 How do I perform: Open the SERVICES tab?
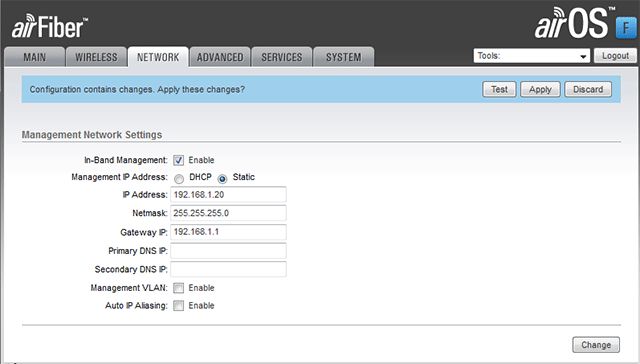tap(282, 57)
